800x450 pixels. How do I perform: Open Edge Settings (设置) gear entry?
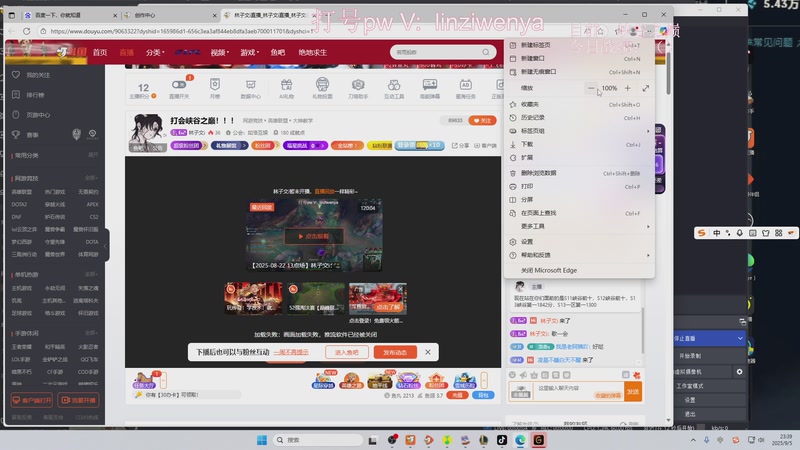[x=579, y=242]
